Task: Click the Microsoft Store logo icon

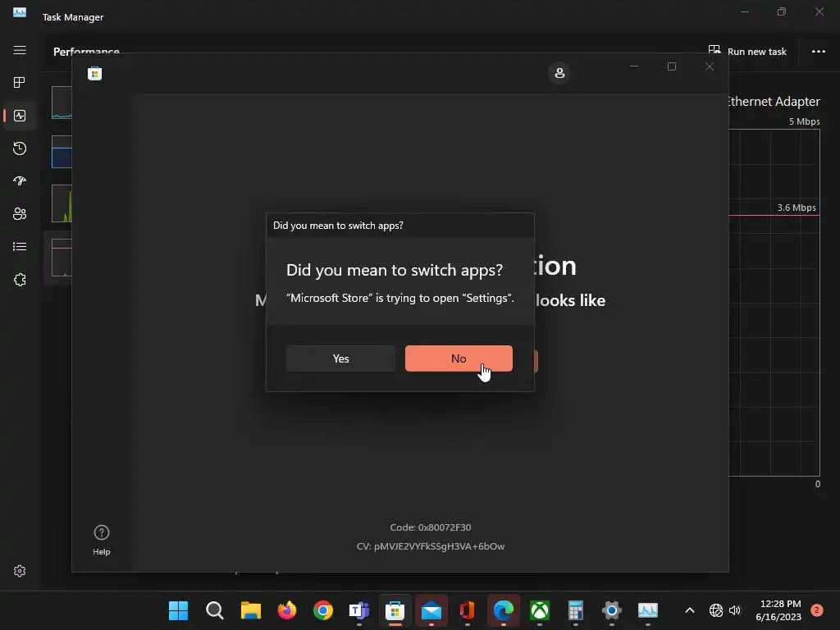Action: (95, 73)
